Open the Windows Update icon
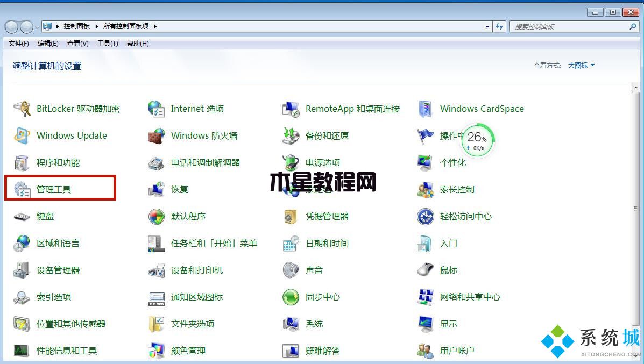Image resolution: width=644 pixels, height=364 pixels. coord(22,136)
